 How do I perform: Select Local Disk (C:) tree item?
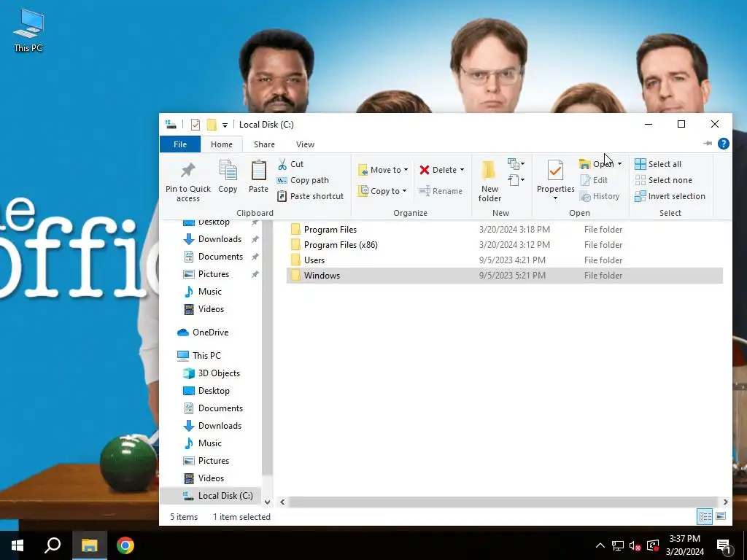pos(218,496)
